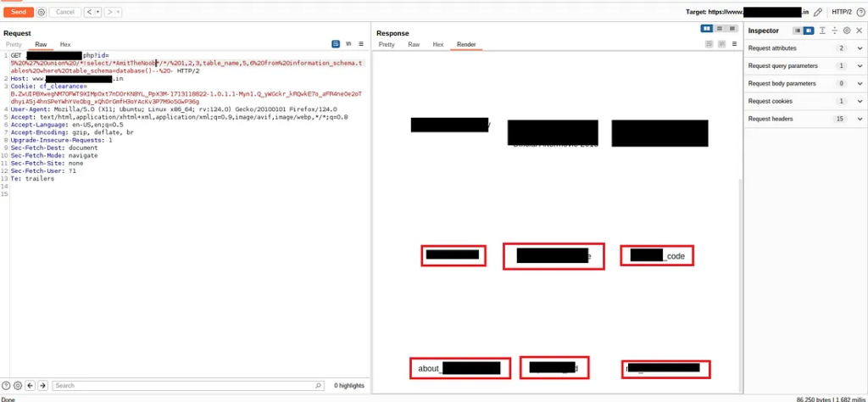This screenshot has width=868, height=402.
Task: Toggle Response pane word-wrap icon
Action: tap(709, 44)
